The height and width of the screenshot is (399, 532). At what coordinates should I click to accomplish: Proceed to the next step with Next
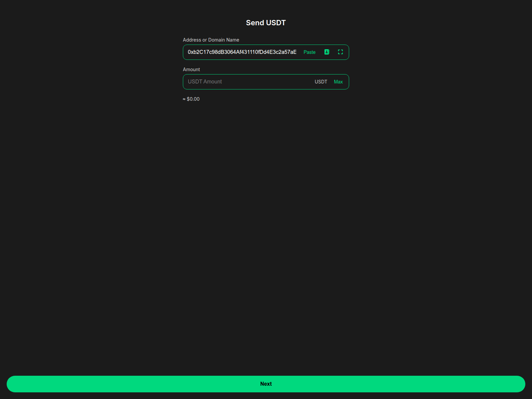266,384
